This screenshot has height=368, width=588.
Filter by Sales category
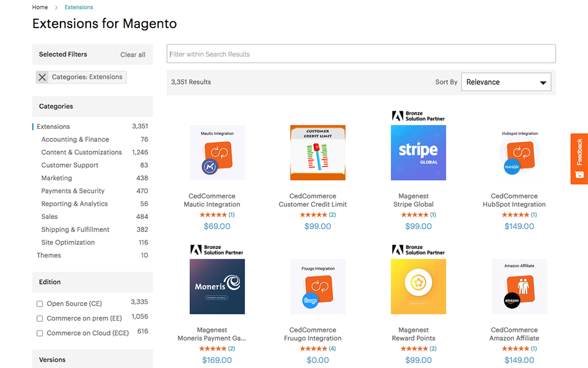(49, 217)
